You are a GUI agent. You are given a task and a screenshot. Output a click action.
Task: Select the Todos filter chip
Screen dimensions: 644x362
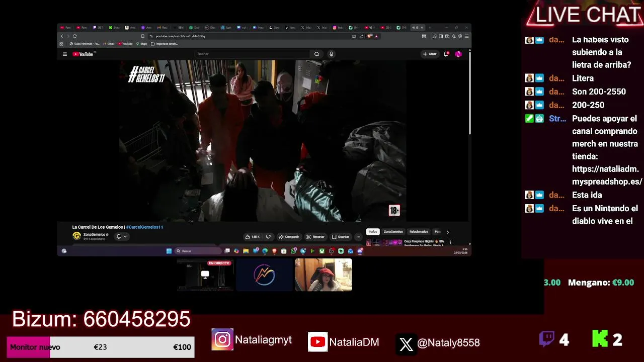(x=372, y=232)
